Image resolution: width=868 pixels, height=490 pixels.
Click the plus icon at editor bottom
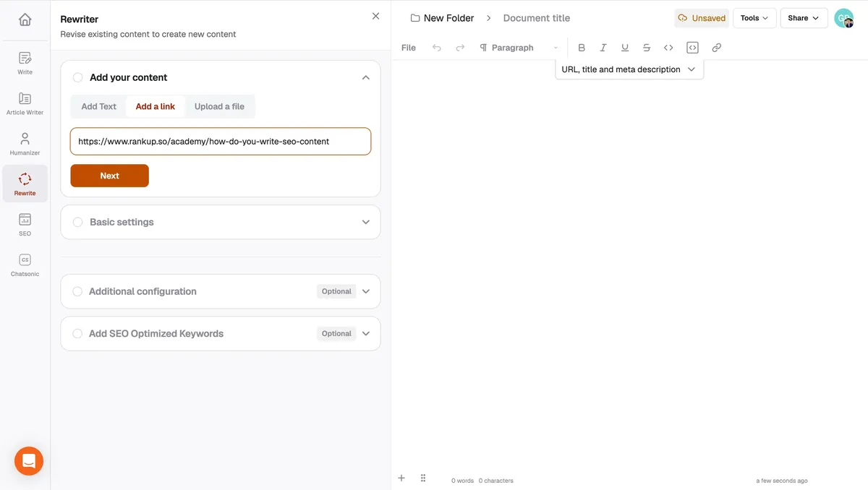click(x=401, y=478)
